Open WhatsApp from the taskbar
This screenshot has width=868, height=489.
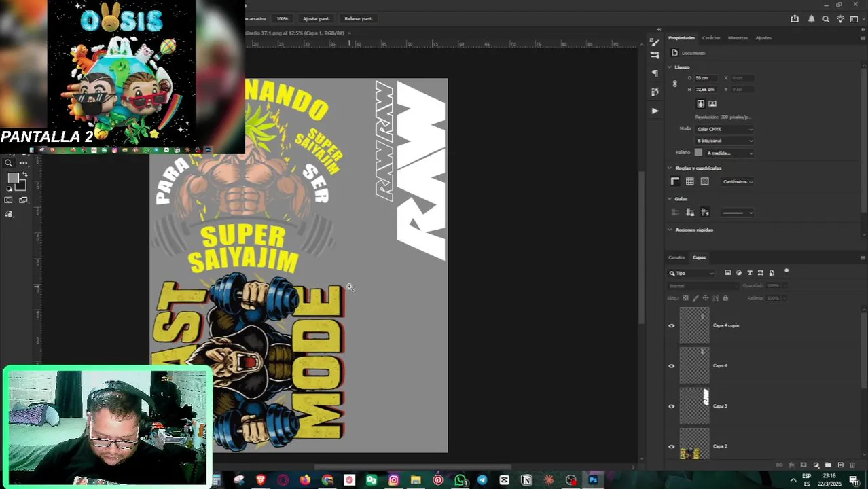pyautogui.click(x=460, y=481)
